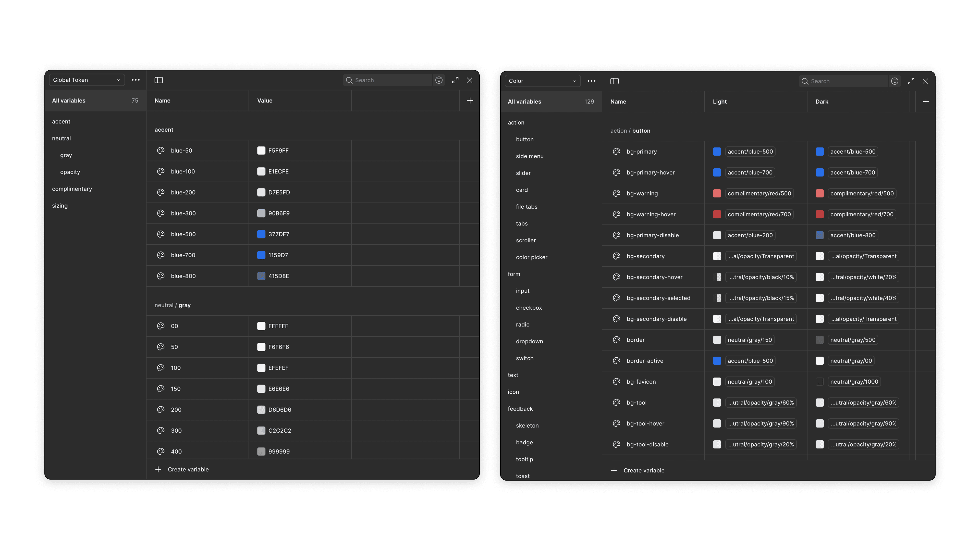Click the bg-secondary-selected variable name
The height and width of the screenshot is (551, 980).
coord(658,298)
